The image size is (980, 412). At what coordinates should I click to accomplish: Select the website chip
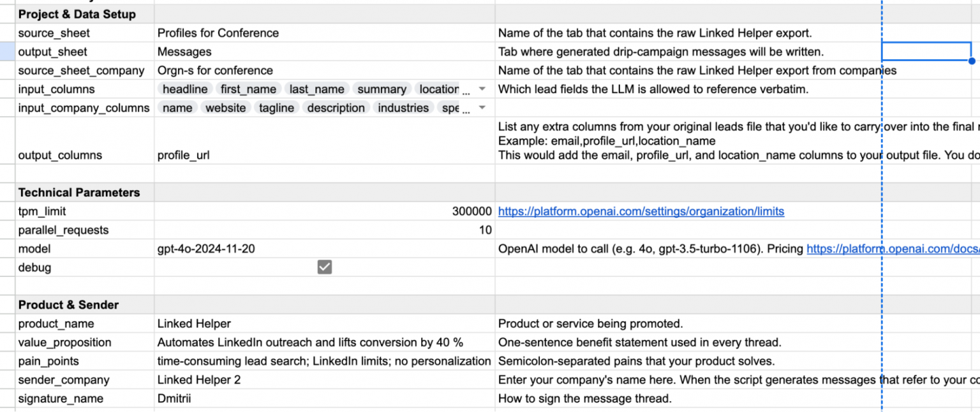[225, 108]
